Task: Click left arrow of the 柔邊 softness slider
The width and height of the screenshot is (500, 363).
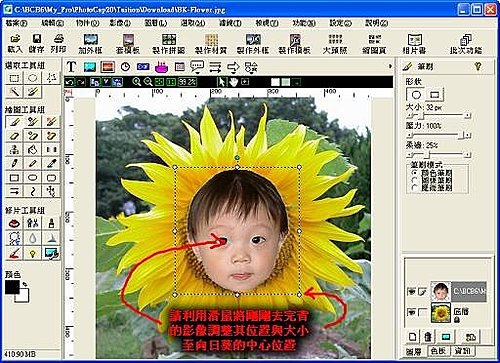Action: point(409,155)
